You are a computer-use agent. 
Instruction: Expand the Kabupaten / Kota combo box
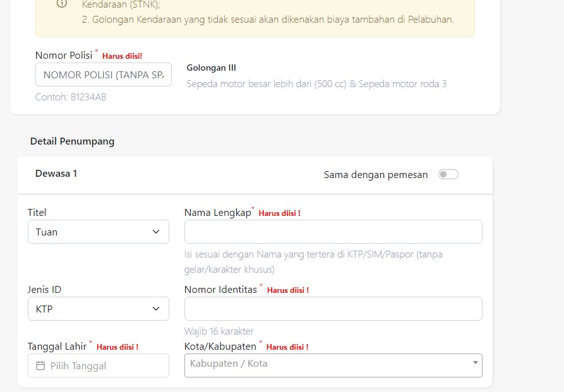(333, 365)
